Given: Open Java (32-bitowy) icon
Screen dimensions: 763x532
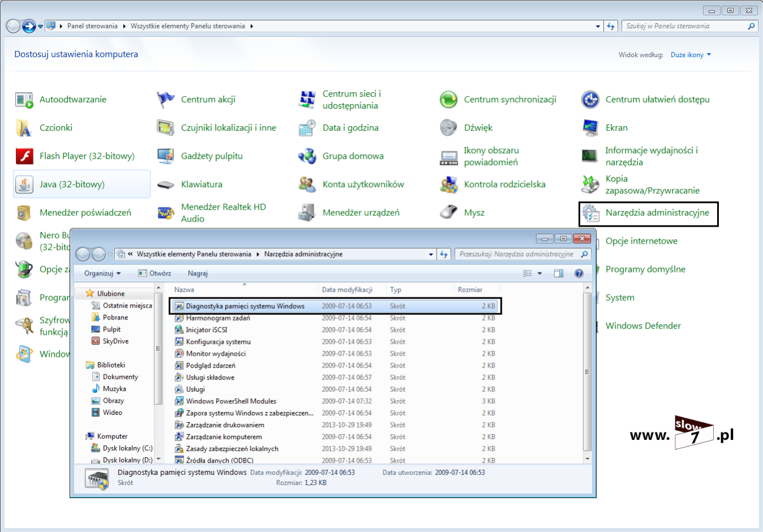Looking at the screenshot, I should (24, 185).
